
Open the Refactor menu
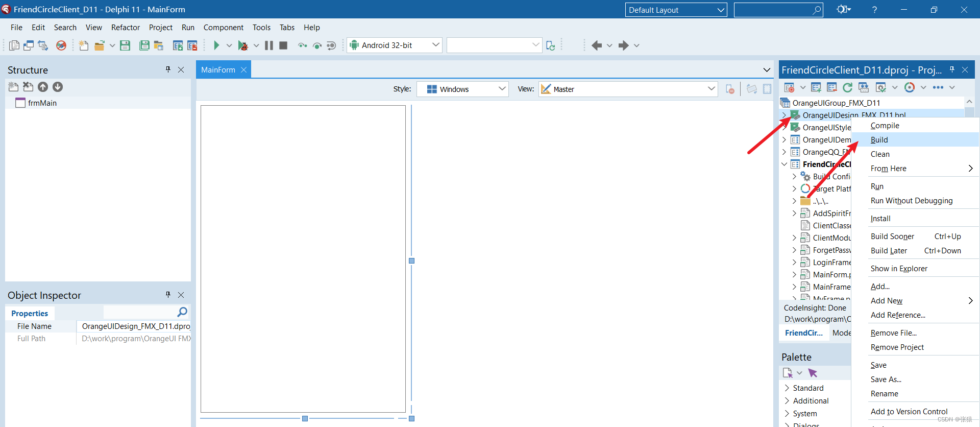point(126,28)
